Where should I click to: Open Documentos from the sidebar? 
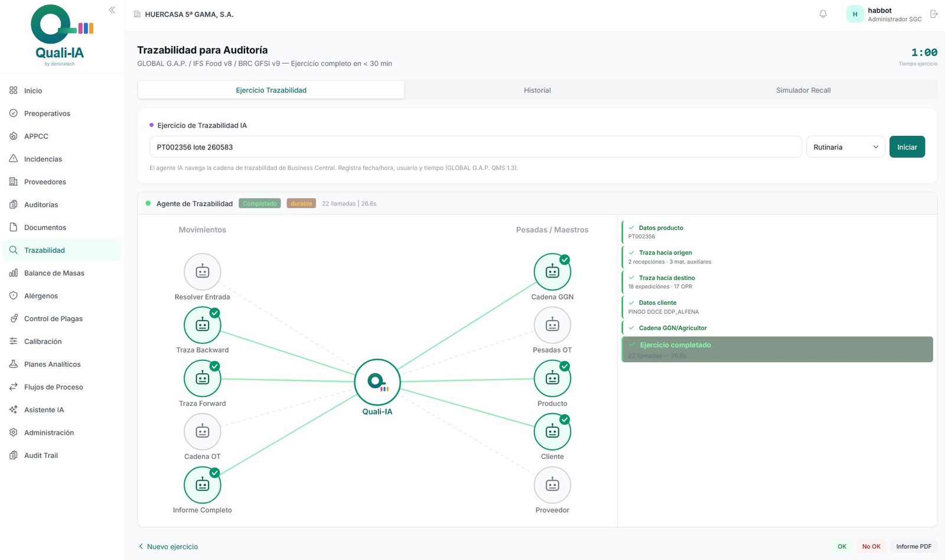[x=62, y=227]
